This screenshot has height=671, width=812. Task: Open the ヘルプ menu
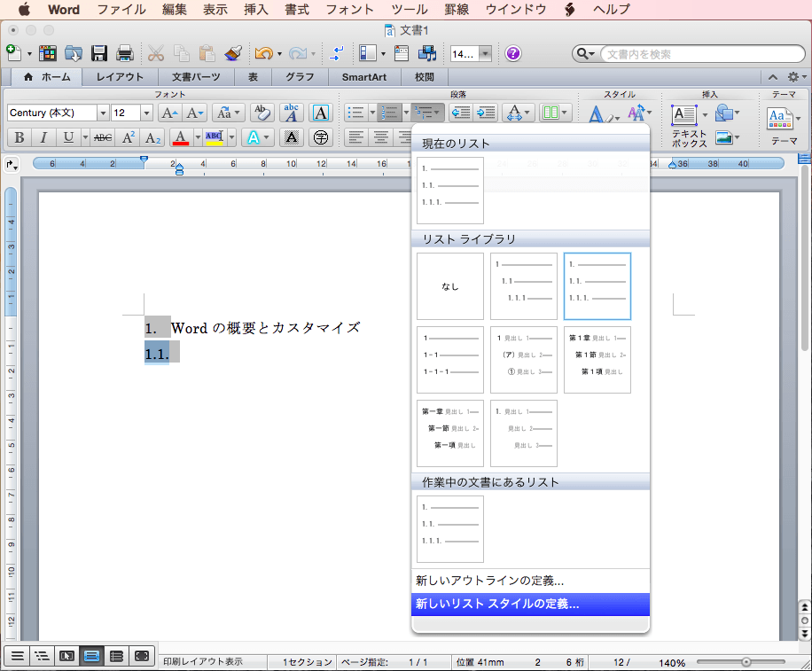pyautogui.click(x=612, y=10)
